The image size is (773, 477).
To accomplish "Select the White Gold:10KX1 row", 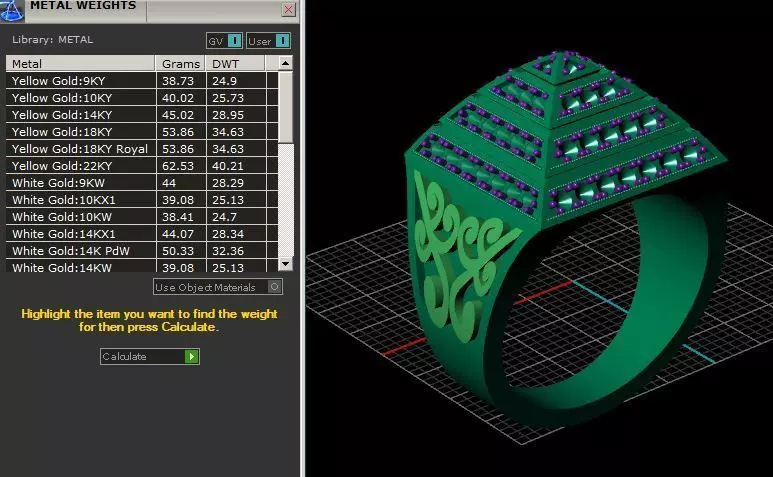I will click(x=142, y=200).
